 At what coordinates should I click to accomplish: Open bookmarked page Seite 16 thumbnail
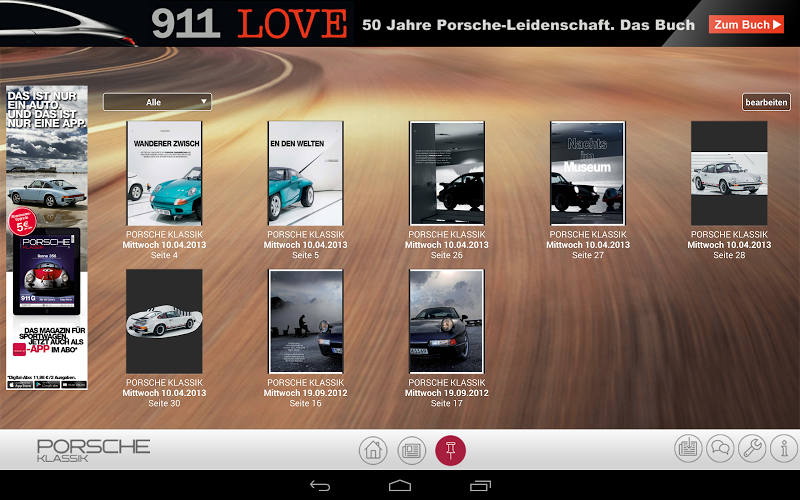(306, 321)
